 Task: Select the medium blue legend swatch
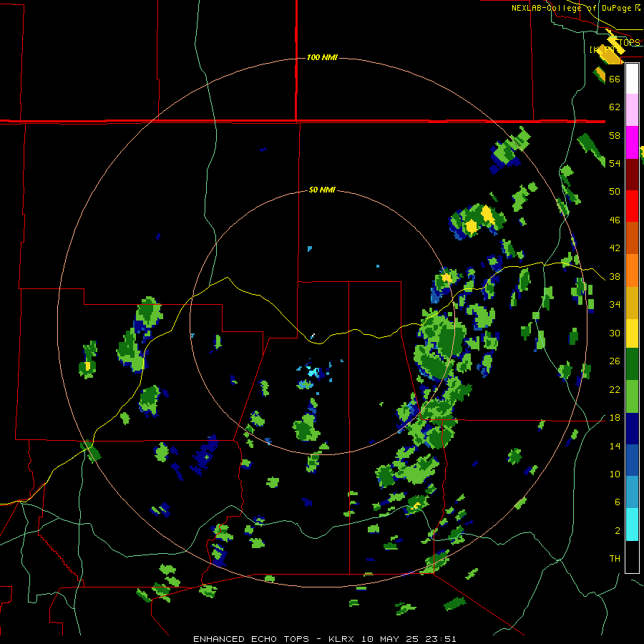tap(632, 460)
